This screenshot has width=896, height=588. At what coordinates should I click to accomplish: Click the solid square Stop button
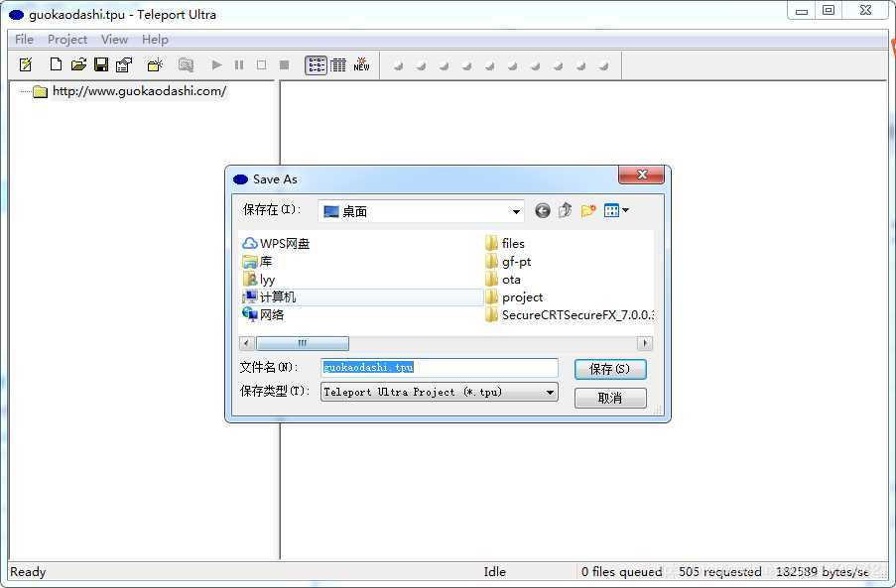click(x=284, y=65)
